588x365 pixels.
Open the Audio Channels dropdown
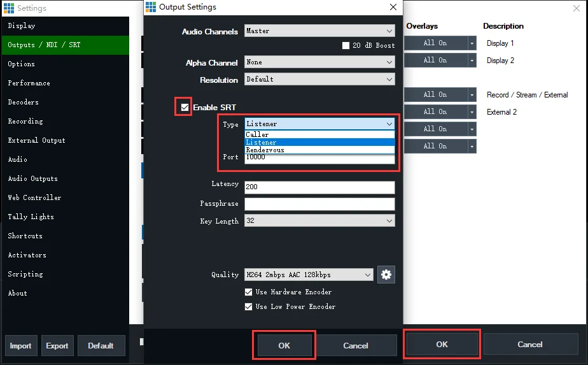pos(319,31)
